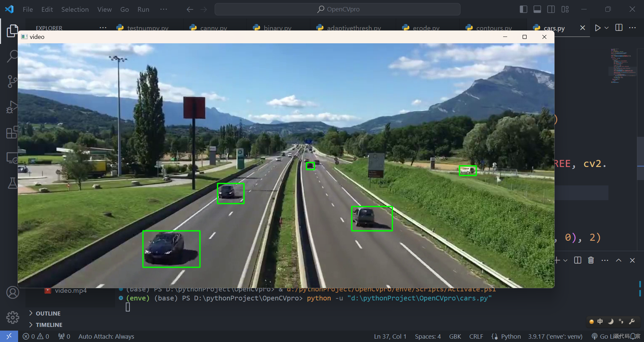
Task: Click the remote window indicator in status bar
Action: [9, 336]
